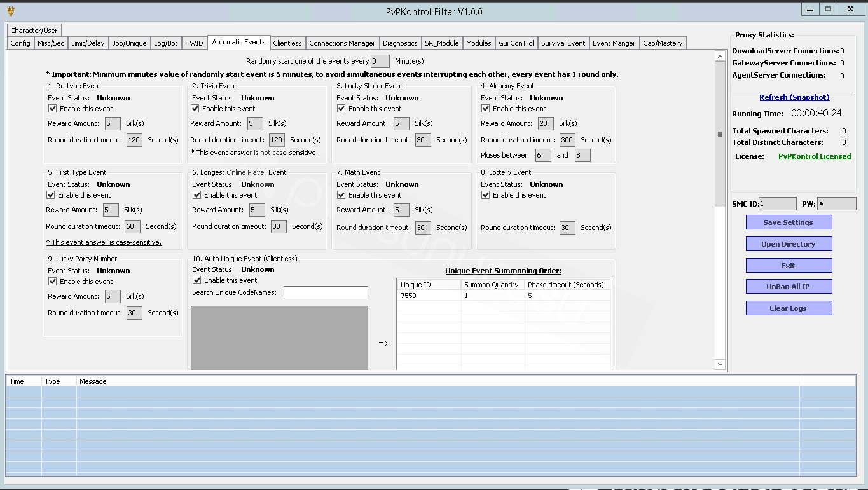Switch to the Character/User tab

coord(34,31)
